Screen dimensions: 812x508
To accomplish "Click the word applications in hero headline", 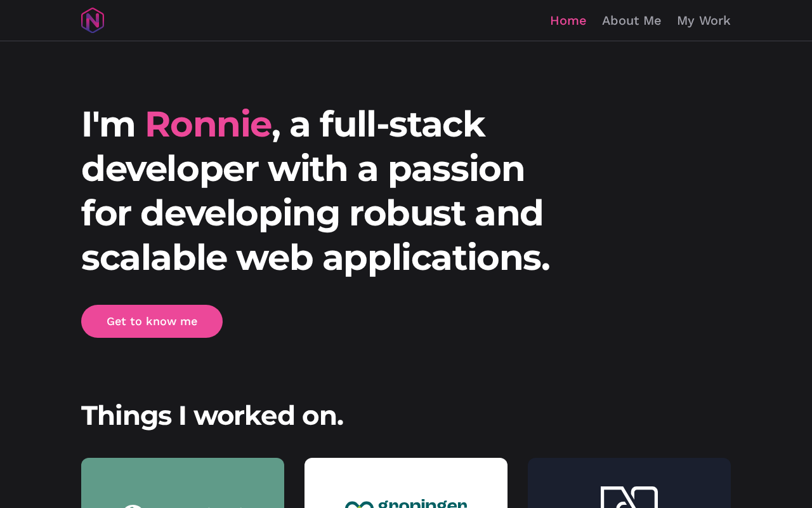I will (x=436, y=257).
